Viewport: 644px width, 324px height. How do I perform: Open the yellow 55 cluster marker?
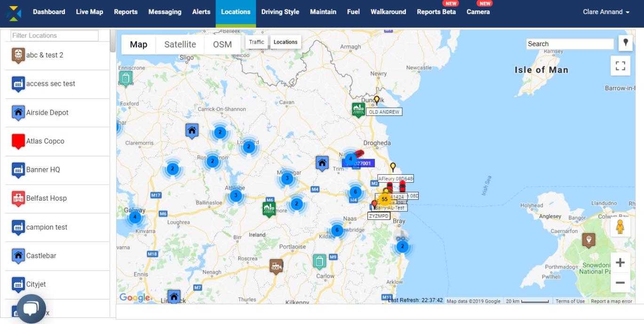coord(385,199)
